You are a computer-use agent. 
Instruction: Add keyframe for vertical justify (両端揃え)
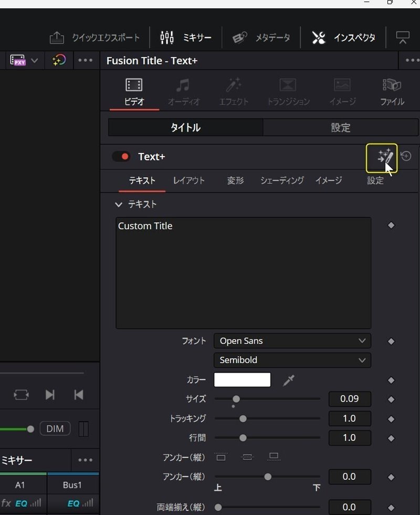391,508
